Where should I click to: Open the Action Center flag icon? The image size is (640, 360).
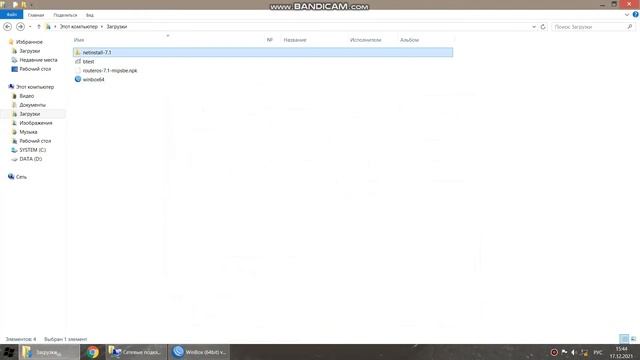pyautogui.click(x=564, y=352)
